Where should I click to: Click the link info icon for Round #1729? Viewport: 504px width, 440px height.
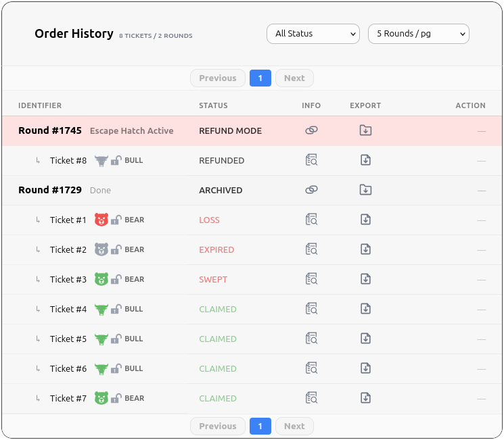tap(311, 190)
